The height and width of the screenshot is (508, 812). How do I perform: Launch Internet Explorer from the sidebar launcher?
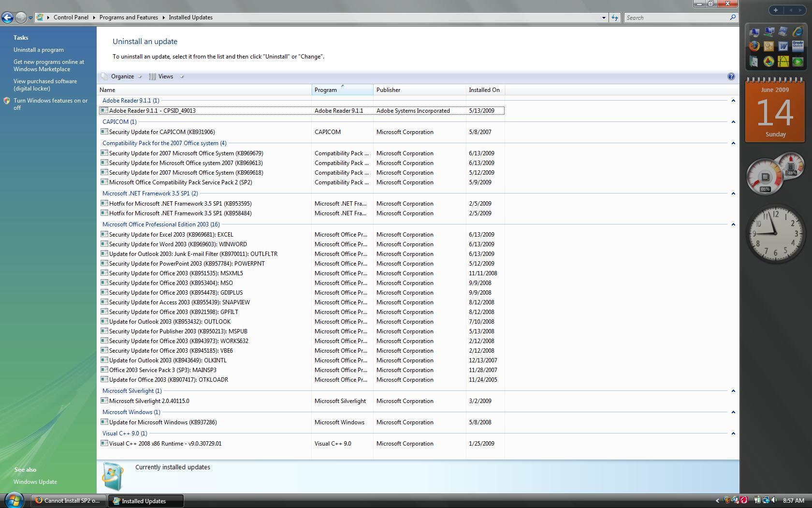pyautogui.click(x=797, y=32)
